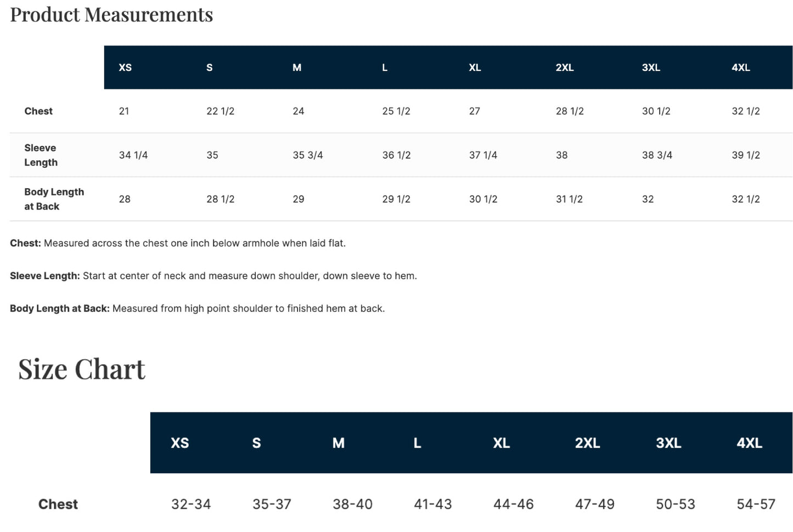Click the Chest row label in the measurements table

pyautogui.click(x=38, y=111)
